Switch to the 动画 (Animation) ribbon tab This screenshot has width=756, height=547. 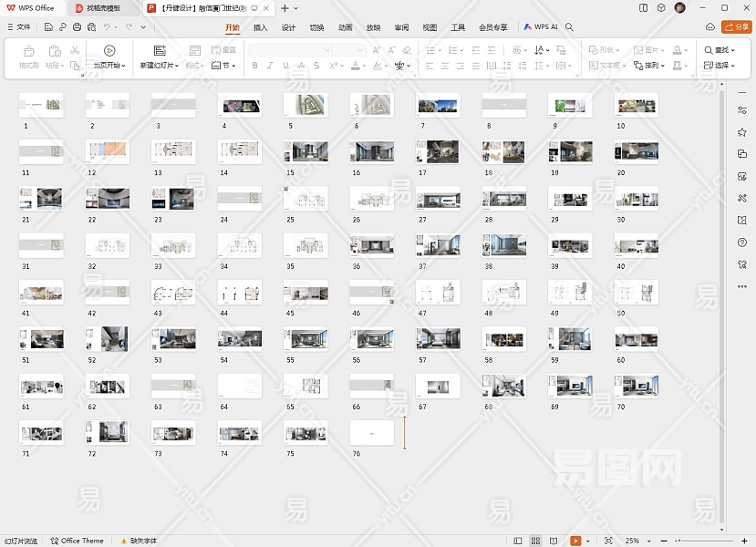click(345, 27)
